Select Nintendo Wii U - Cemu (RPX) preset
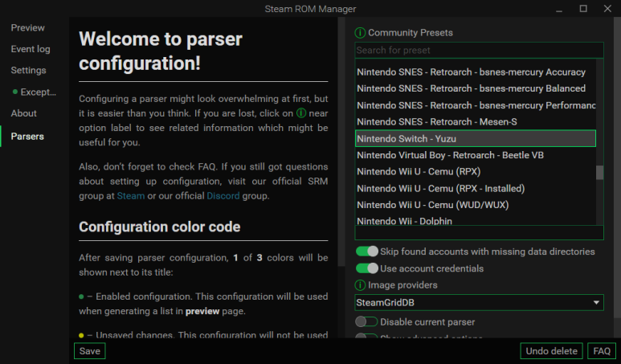The height and width of the screenshot is (364, 621). coord(476,172)
